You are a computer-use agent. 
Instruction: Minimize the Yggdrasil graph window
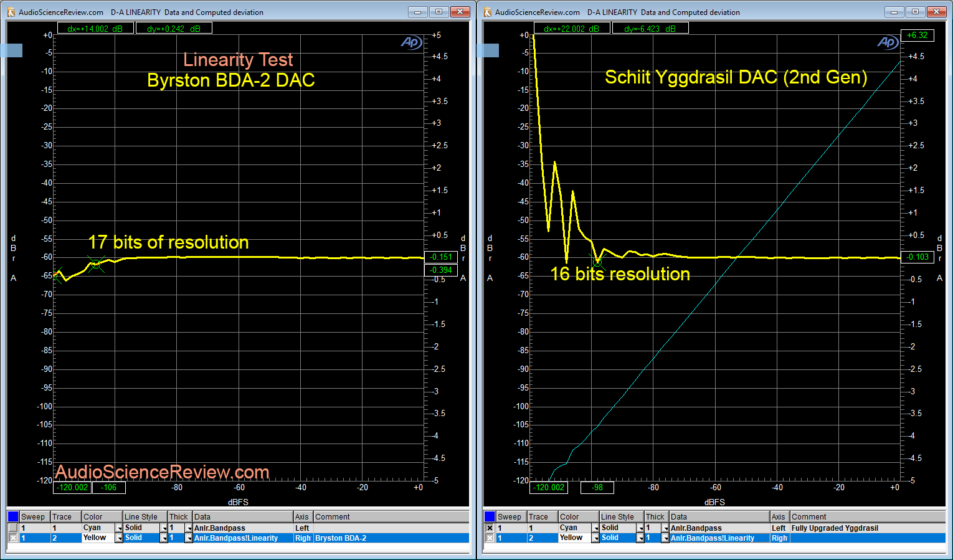click(894, 12)
